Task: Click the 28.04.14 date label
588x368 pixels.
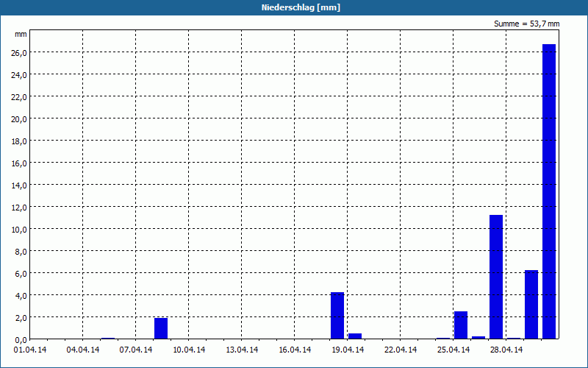Action: 506,350
